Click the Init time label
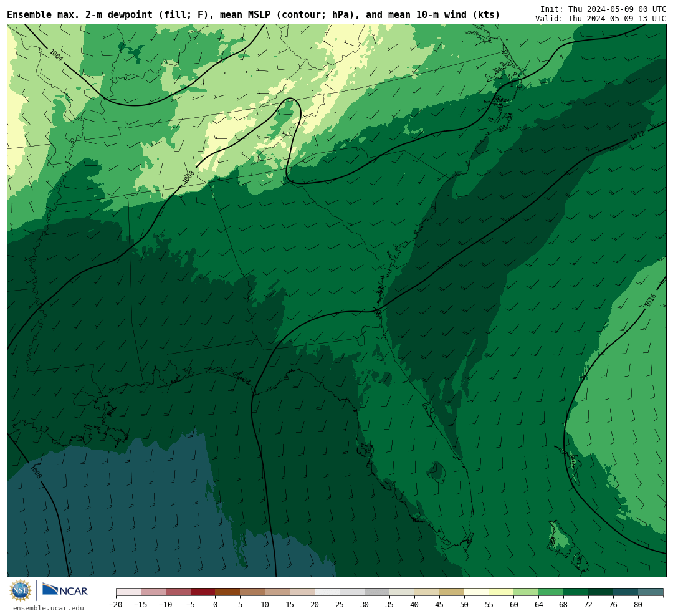The height and width of the screenshot is (616, 673). pyautogui.click(x=603, y=9)
